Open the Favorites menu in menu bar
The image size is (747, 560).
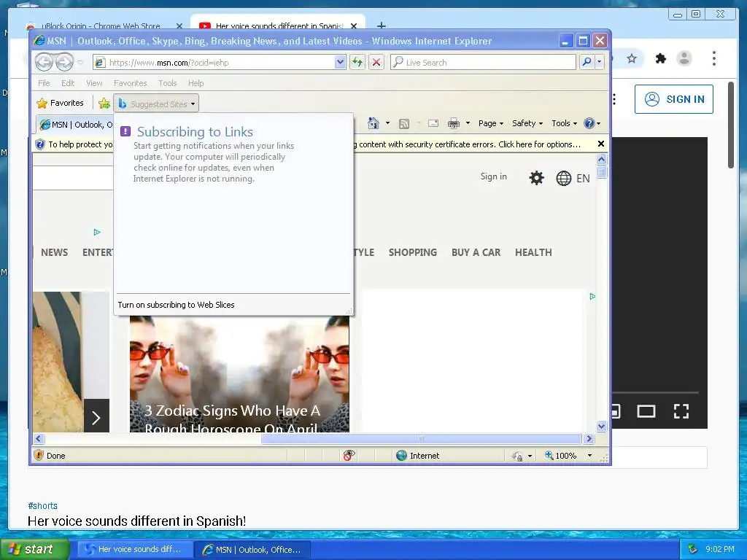[x=130, y=83]
